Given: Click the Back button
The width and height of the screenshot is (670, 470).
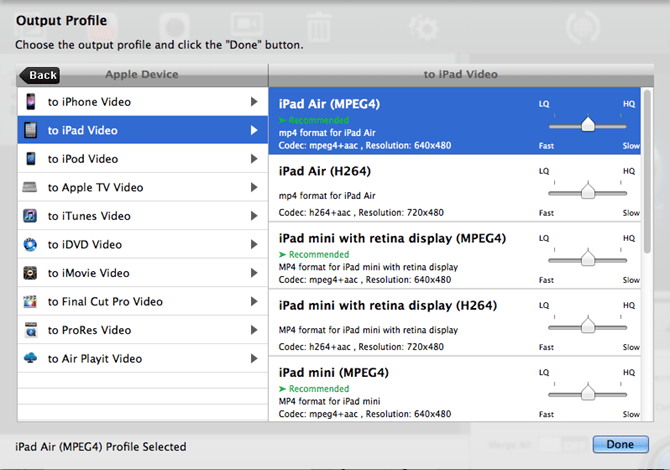Looking at the screenshot, I should point(40,75).
